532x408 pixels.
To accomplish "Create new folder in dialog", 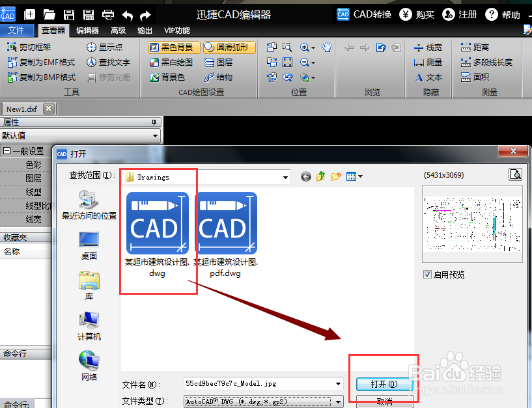I will pyautogui.click(x=336, y=176).
